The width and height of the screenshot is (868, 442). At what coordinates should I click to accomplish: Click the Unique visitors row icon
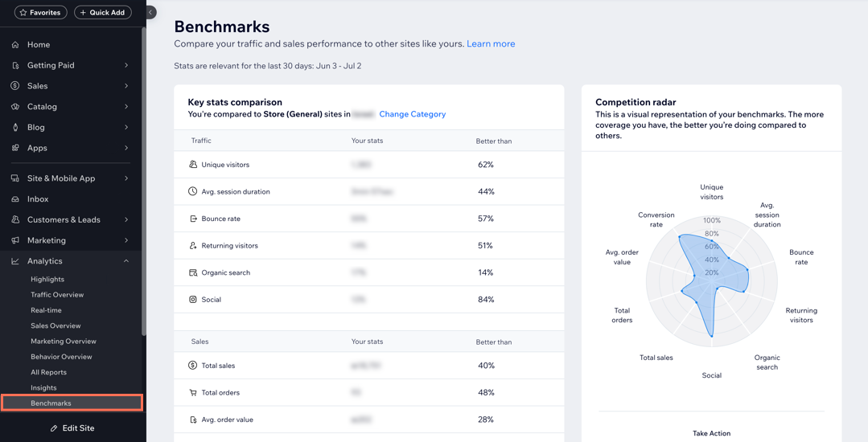(193, 165)
